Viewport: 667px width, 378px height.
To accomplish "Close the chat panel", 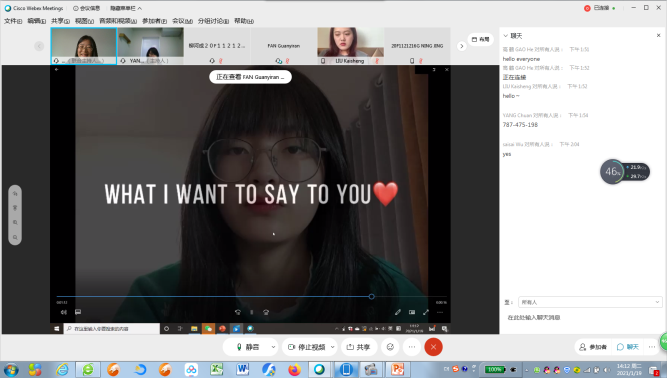I will [x=658, y=35].
